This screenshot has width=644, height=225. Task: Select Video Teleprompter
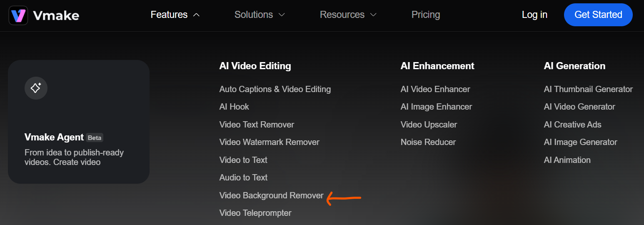[x=255, y=213]
